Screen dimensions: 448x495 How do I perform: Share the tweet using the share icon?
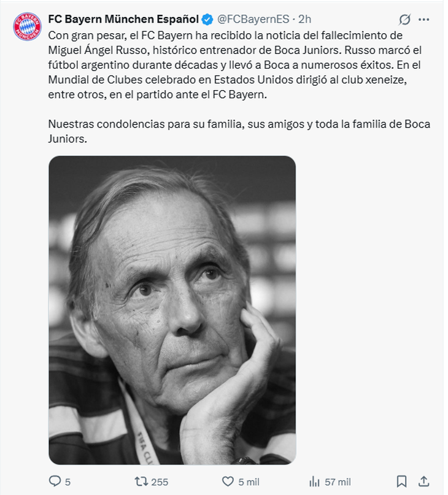click(x=424, y=481)
